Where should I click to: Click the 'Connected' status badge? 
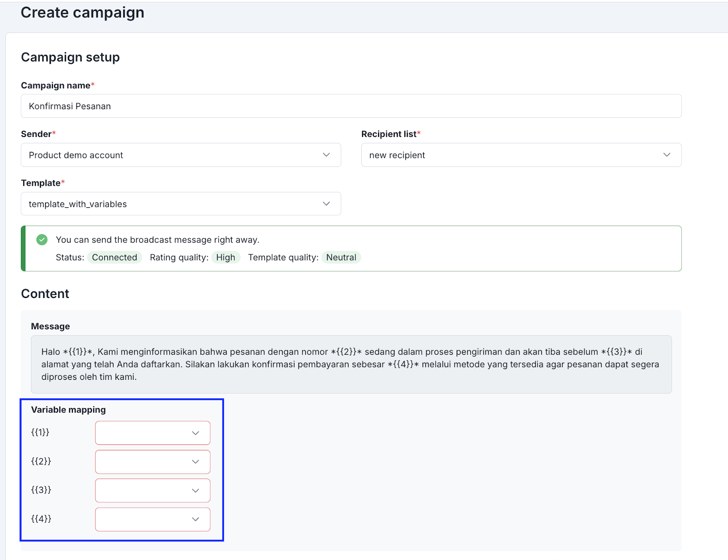click(114, 257)
